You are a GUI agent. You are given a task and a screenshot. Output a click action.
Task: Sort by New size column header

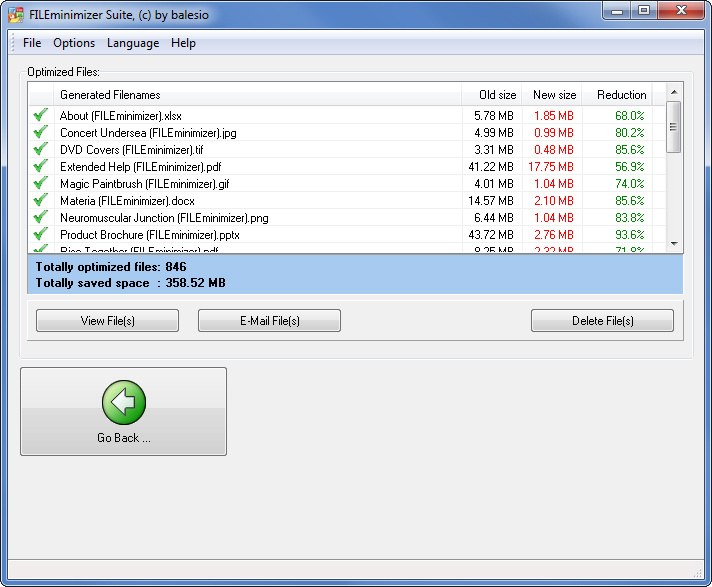(x=552, y=95)
